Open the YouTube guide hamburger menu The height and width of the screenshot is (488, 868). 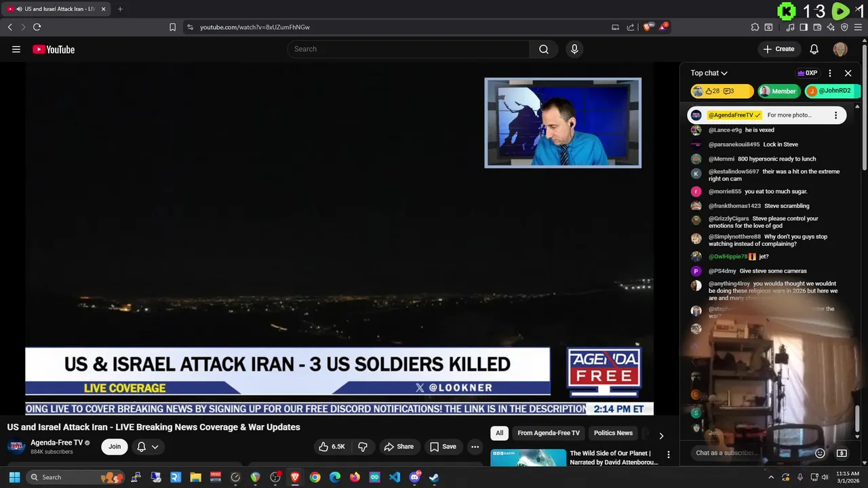(x=16, y=49)
